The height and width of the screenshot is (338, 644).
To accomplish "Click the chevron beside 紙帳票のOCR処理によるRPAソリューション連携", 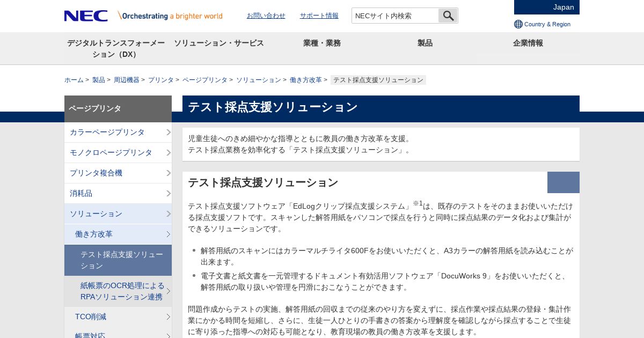I will pos(168,291).
